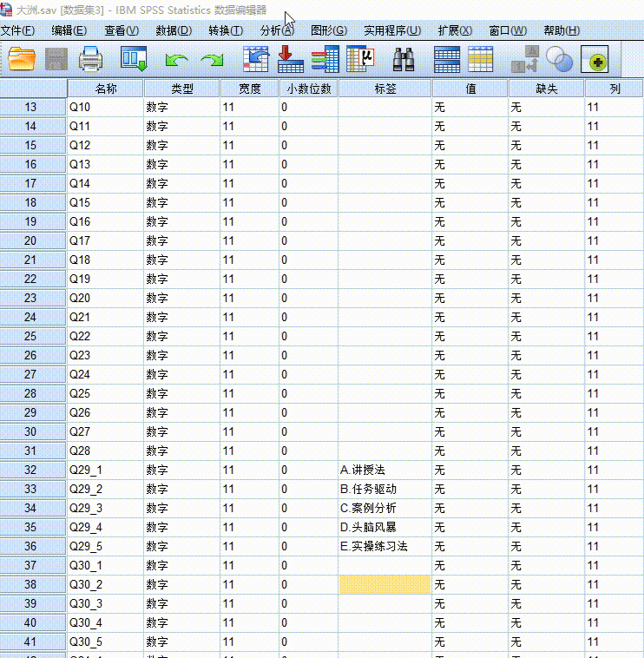Click the 缺失 cell '无' for Q14

coord(547,184)
